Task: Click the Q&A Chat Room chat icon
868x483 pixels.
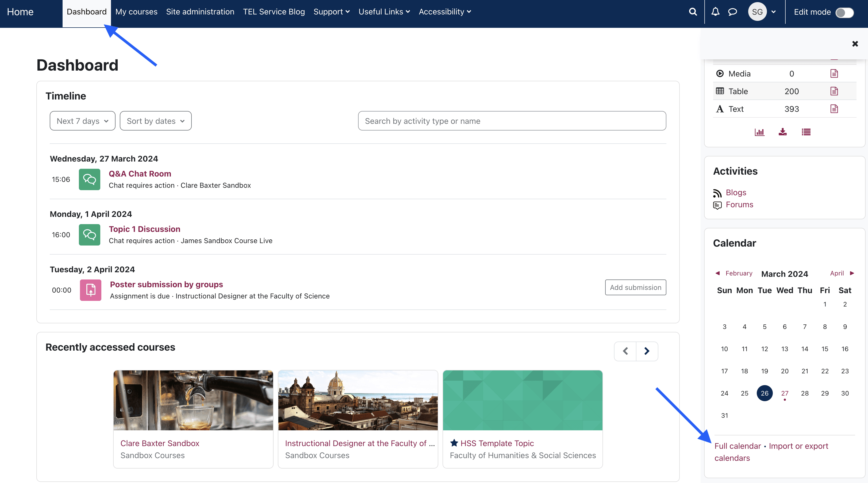Action: point(89,179)
